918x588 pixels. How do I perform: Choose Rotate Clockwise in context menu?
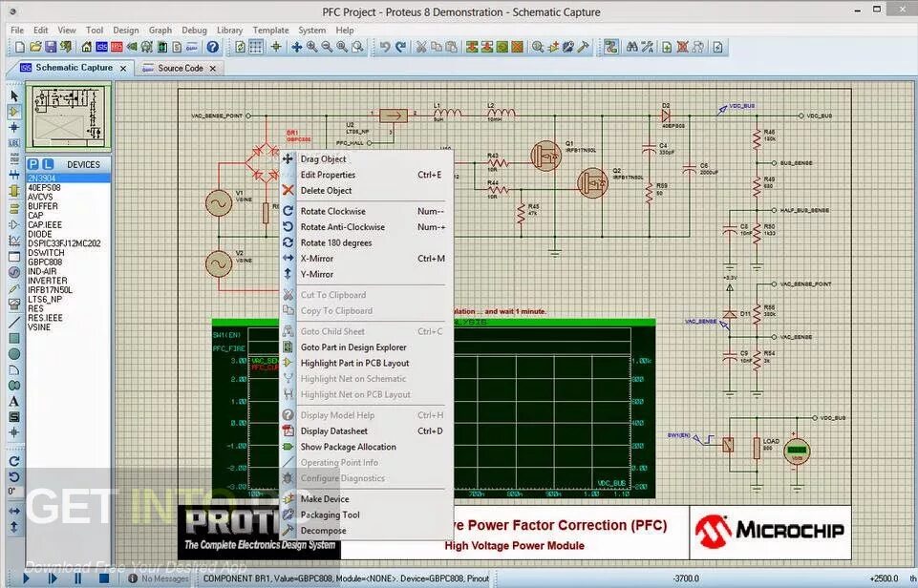click(366, 211)
